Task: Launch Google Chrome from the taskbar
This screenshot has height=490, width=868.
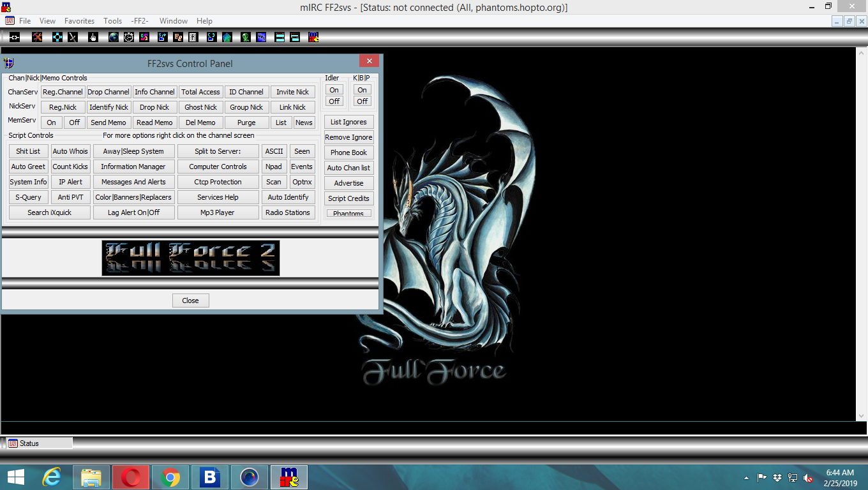Action: point(170,477)
